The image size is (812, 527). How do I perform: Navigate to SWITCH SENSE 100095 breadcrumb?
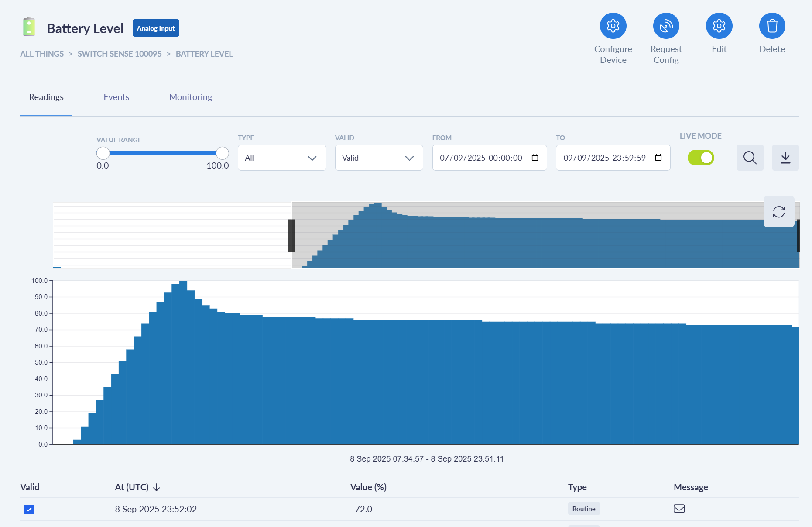point(120,54)
